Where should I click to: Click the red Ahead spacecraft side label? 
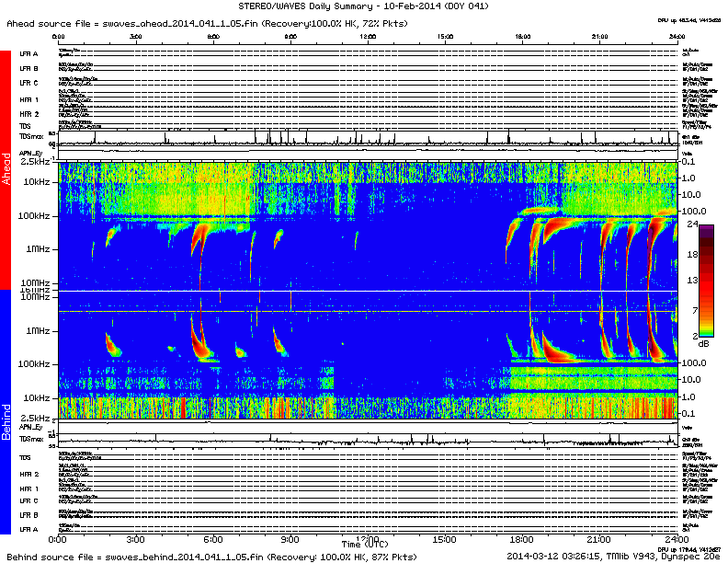6,169
